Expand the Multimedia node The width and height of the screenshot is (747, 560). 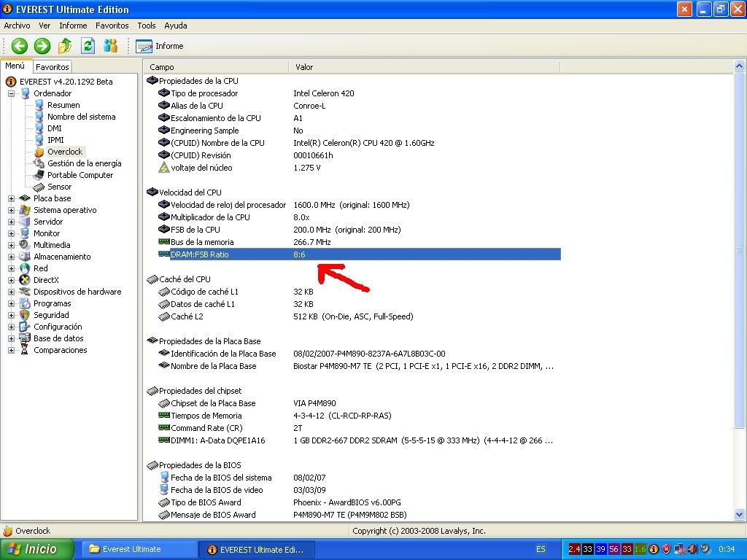[x=11, y=245]
